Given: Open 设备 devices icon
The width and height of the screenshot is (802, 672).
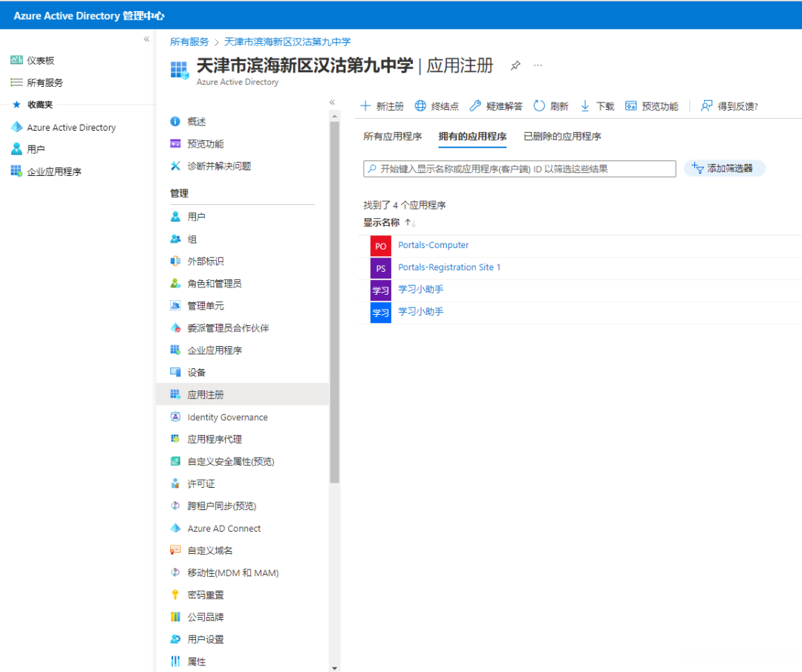Looking at the screenshot, I should [x=175, y=372].
